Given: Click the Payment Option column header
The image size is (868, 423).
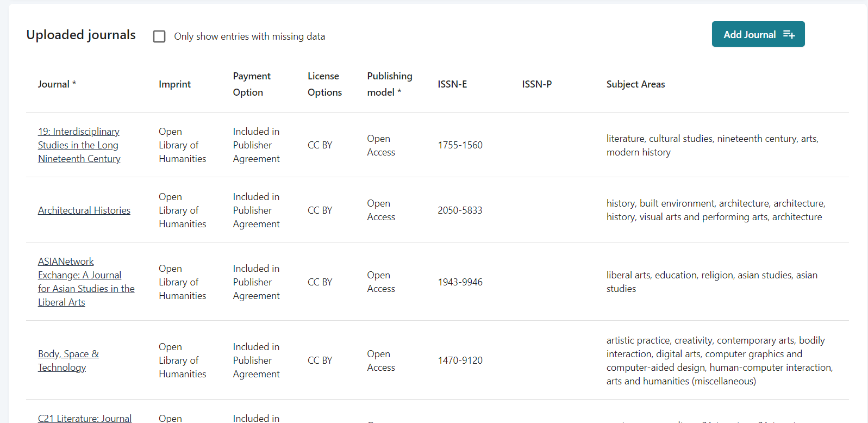Looking at the screenshot, I should pos(251,84).
